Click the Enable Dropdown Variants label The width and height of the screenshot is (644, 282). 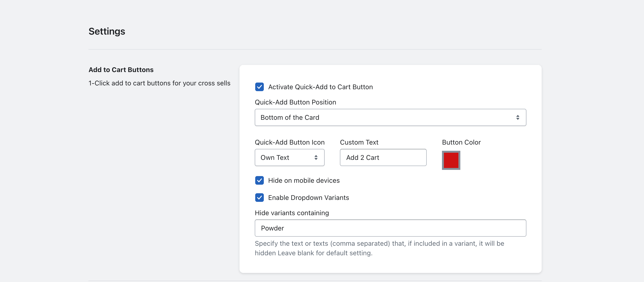click(x=308, y=198)
